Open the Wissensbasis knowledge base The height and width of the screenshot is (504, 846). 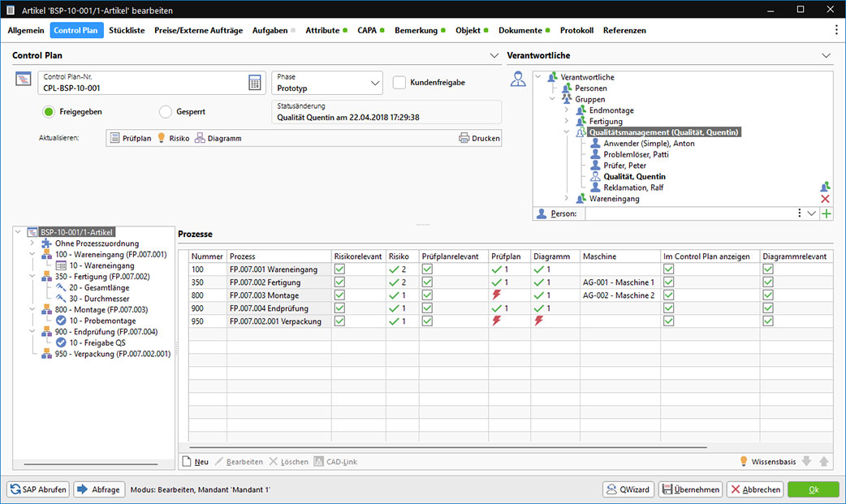click(x=742, y=461)
